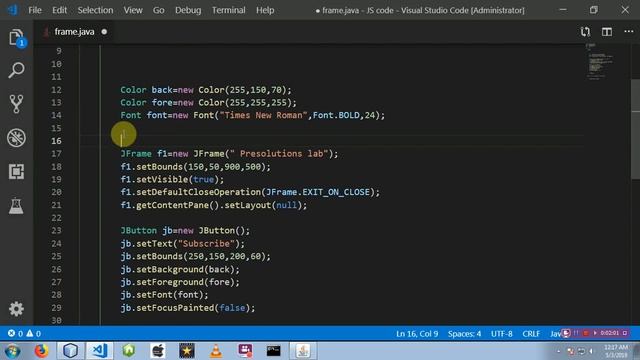Open the Debug view icon
The image size is (640, 360).
(16, 138)
